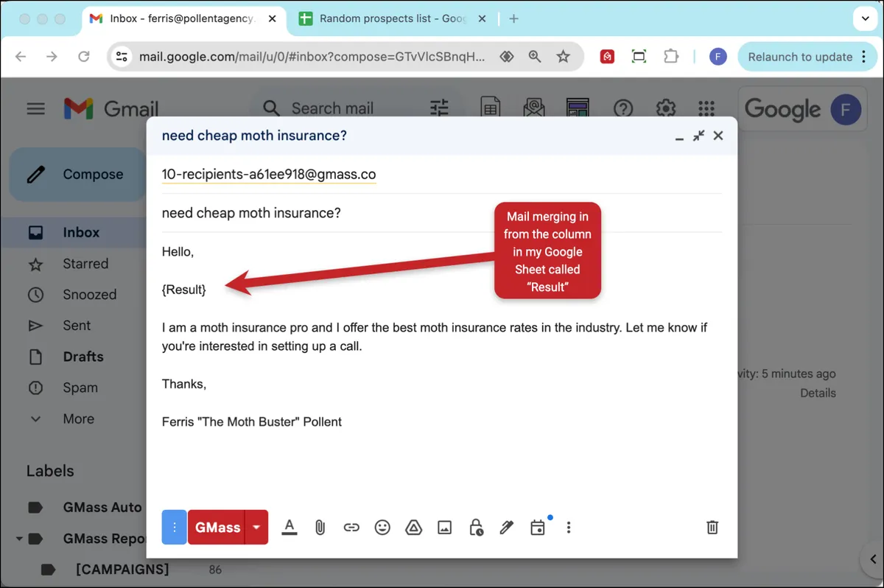Click the Gmail logo
This screenshot has height=588, width=884.
110,109
